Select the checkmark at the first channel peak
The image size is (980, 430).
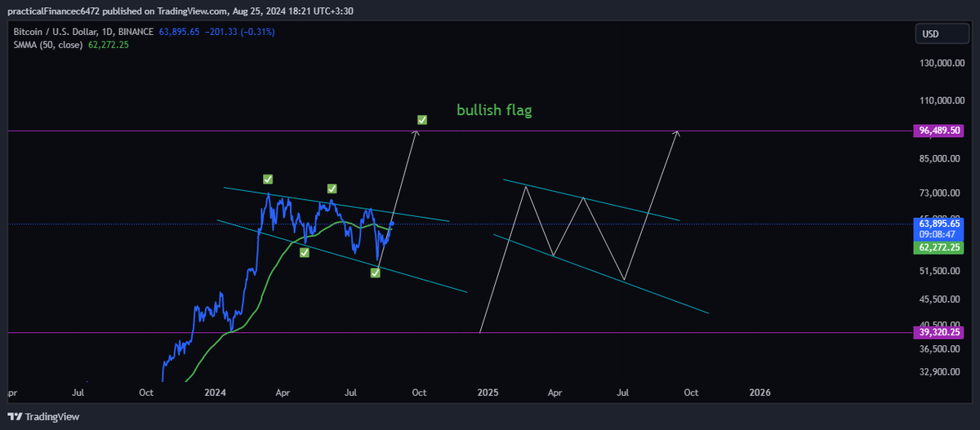tap(268, 179)
